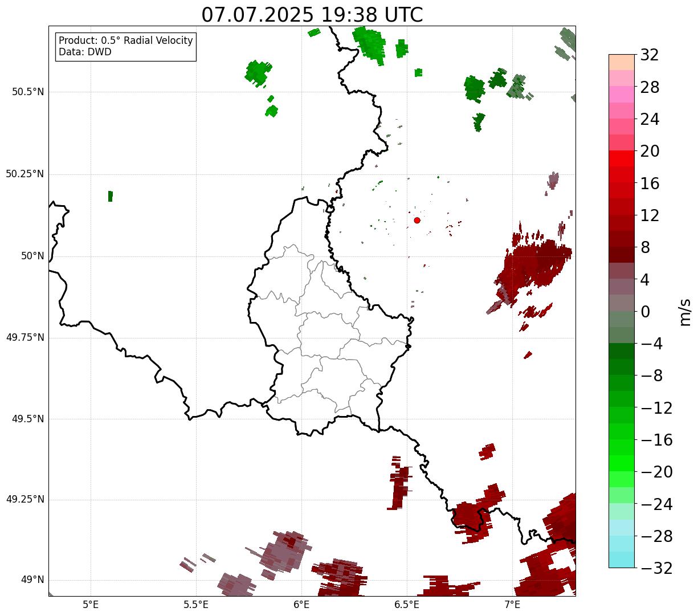
Task: Click the colorbar tick label 16
Action: [650, 183]
